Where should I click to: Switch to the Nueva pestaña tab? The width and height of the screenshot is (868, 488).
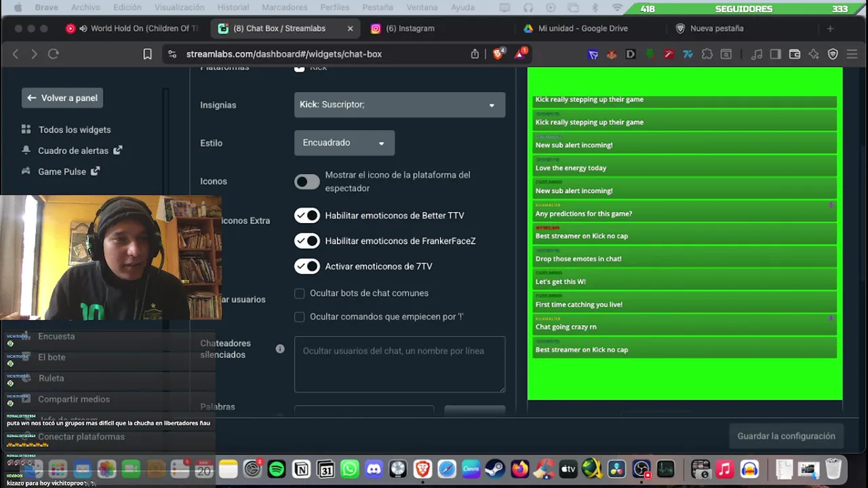click(x=717, y=28)
